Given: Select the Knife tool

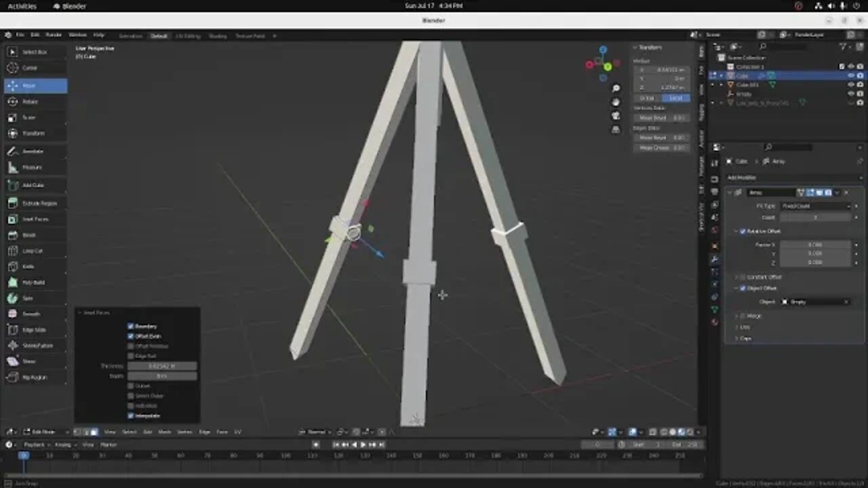Looking at the screenshot, I should (x=35, y=266).
